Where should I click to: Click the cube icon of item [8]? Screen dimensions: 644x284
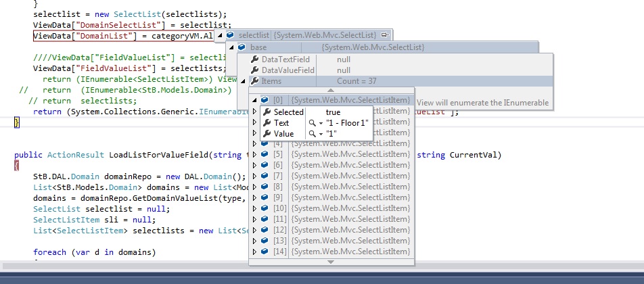[265, 187]
